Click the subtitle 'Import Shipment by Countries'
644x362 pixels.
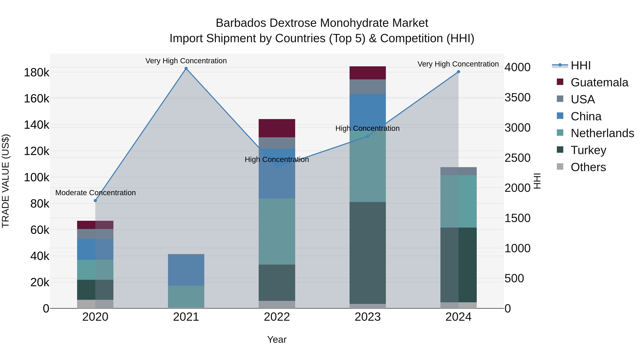point(248,38)
